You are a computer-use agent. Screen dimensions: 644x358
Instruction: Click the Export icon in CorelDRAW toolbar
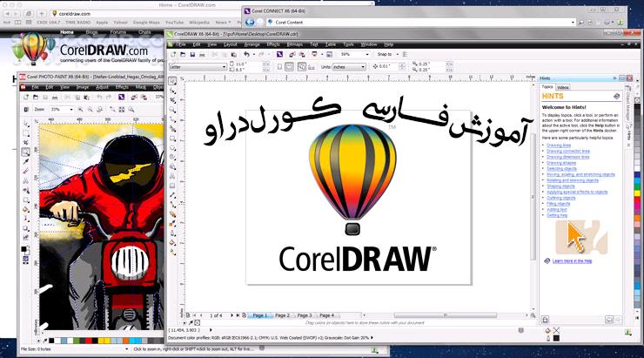(x=302, y=54)
